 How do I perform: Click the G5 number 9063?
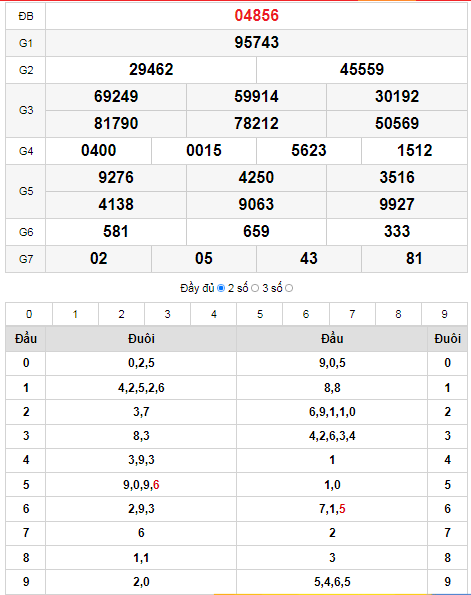256,205
